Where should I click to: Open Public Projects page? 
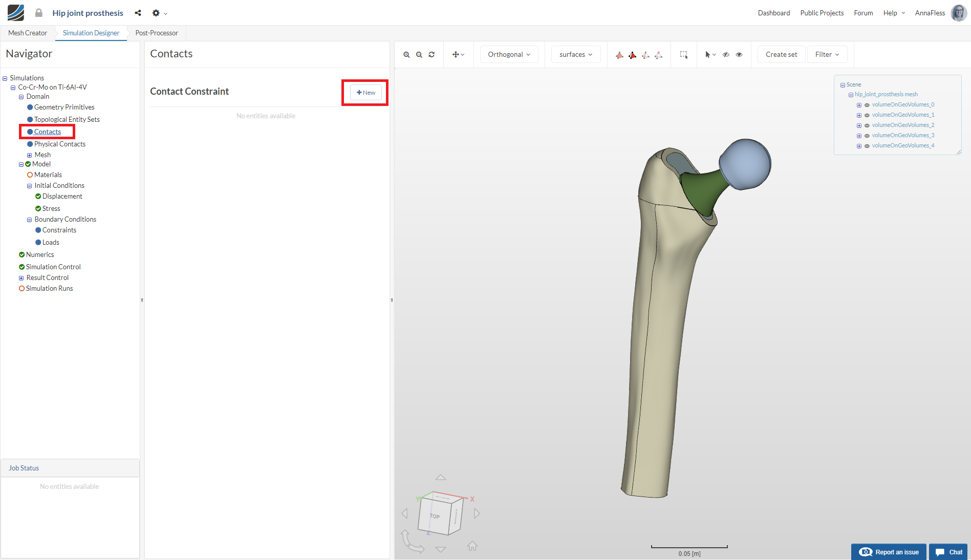pyautogui.click(x=822, y=13)
